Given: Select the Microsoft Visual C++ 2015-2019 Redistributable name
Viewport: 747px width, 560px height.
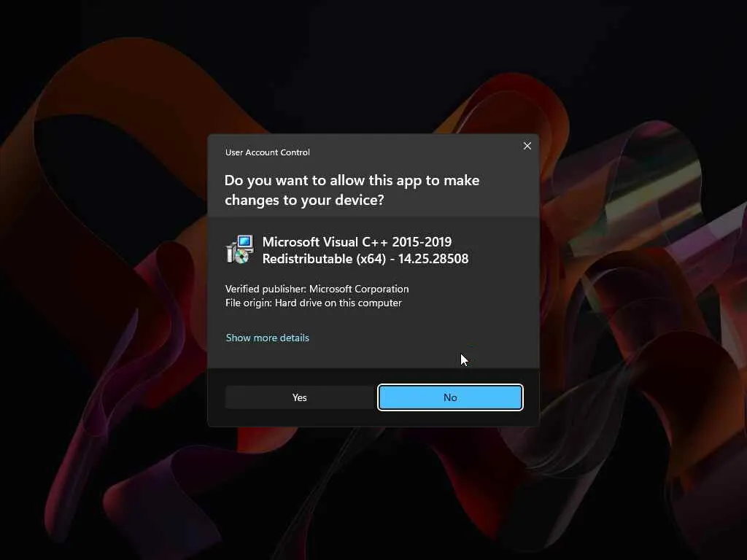Looking at the screenshot, I should click(x=365, y=250).
